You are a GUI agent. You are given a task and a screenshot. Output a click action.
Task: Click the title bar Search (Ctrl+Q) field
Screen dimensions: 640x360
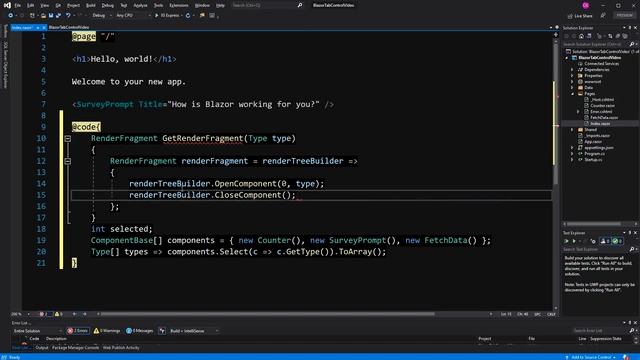point(267,5)
